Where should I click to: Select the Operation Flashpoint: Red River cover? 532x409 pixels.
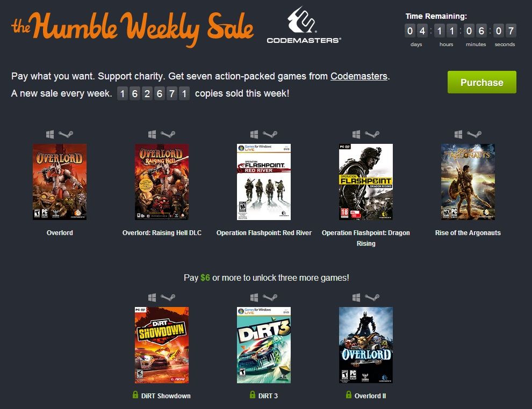264,182
